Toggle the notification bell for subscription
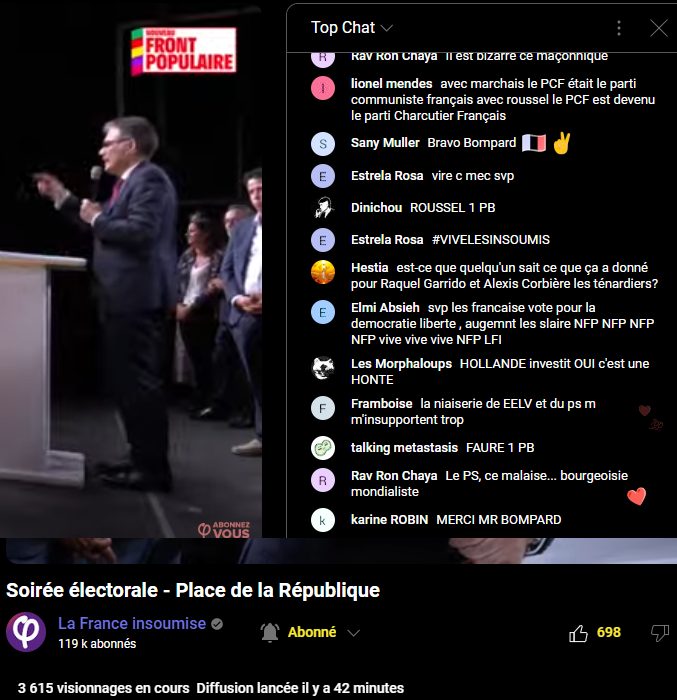Screen dimensions: 677x700 (x=270, y=632)
